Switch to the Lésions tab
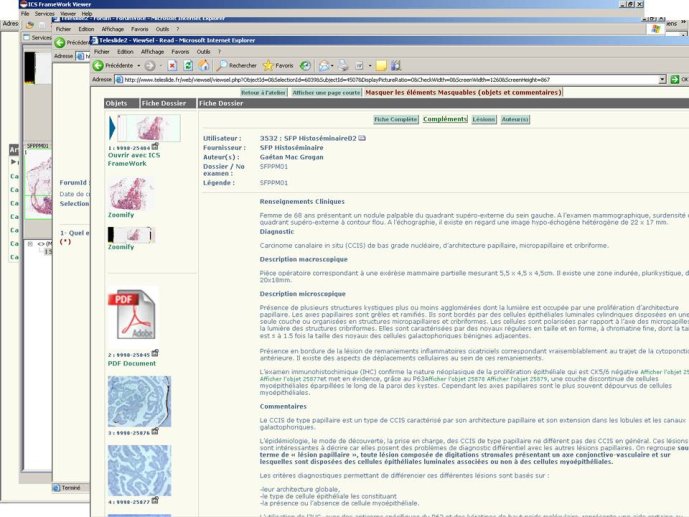 pyautogui.click(x=484, y=119)
